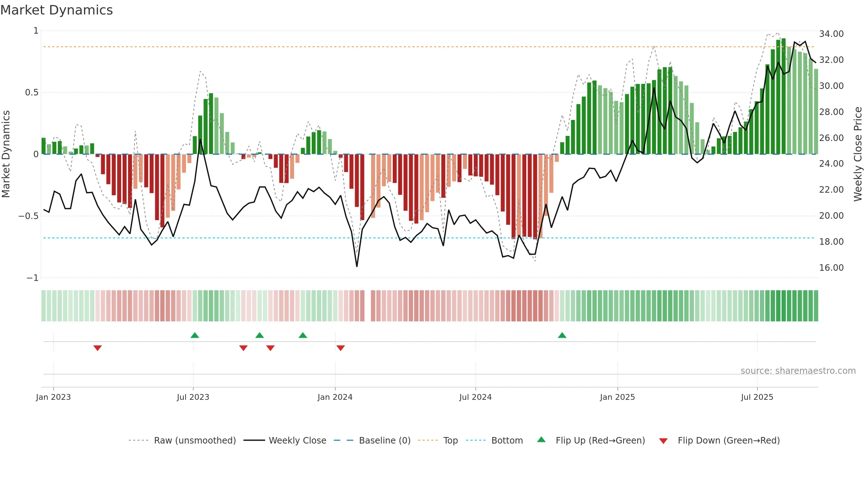Toggle the Bottom legend entry
Screen dimensions: 868x488
pyautogui.click(x=494, y=440)
